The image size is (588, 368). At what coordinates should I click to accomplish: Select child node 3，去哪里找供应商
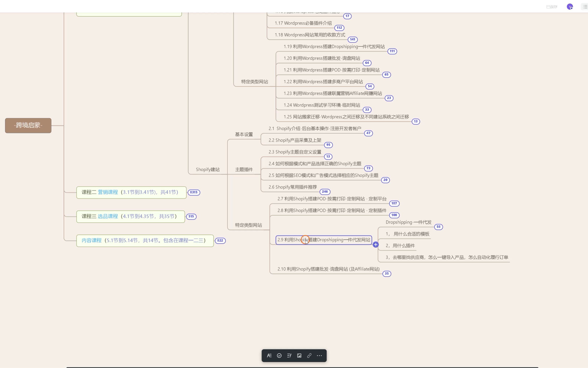[x=447, y=257]
